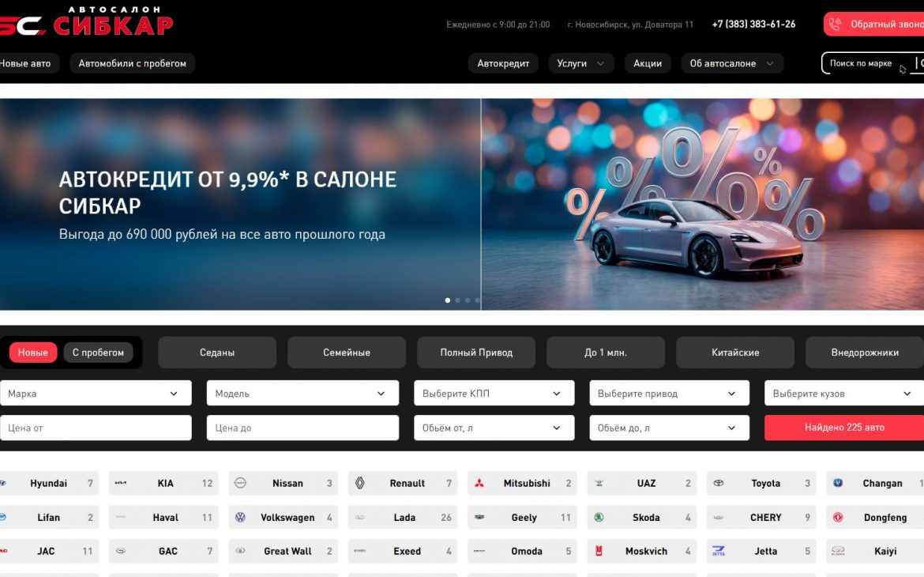Click the Renault diamond logo icon
Viewport: 924px width, 577px height.
(359, 483)
